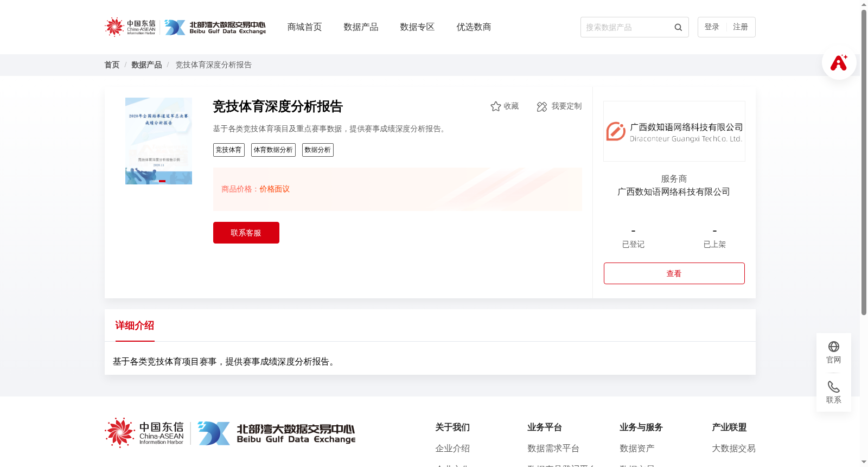Click the search magnifier icon
The height and width of the screenshot is (467, 868).
pyautogui.click(x=678, y=27)
